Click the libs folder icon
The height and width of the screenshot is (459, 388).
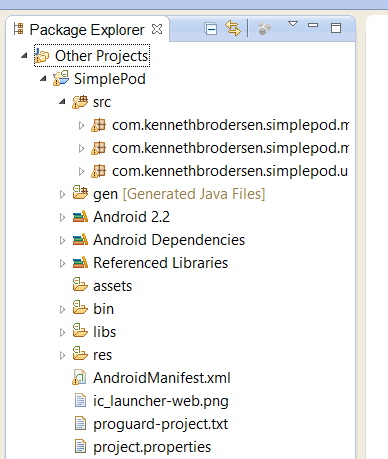point(80,330)
